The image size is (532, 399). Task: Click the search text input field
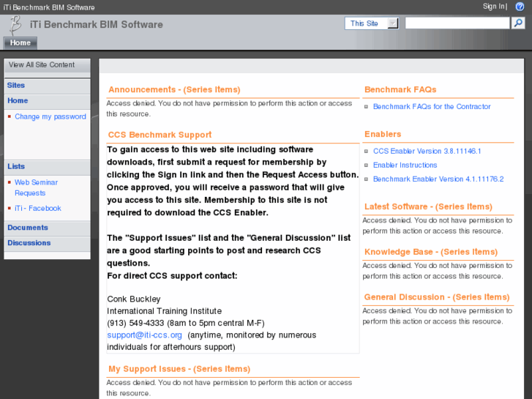coord(457,23)
